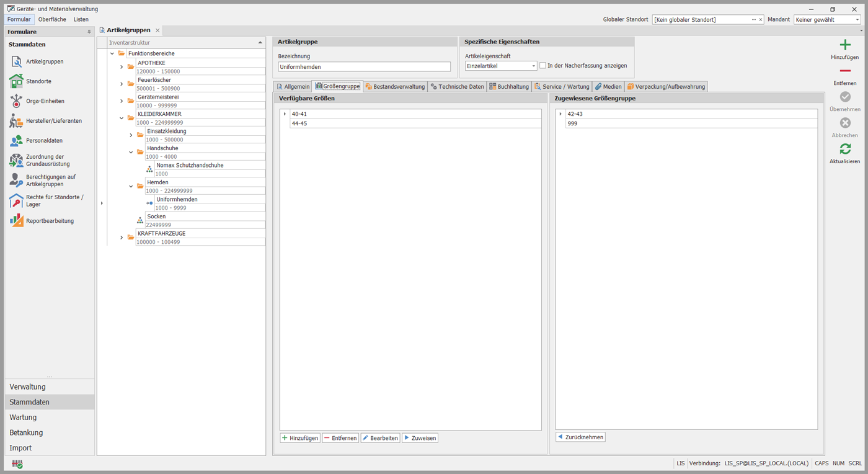Open the Standorte form icon
This screenshot has width=868, height=474.
click(16, 81)
